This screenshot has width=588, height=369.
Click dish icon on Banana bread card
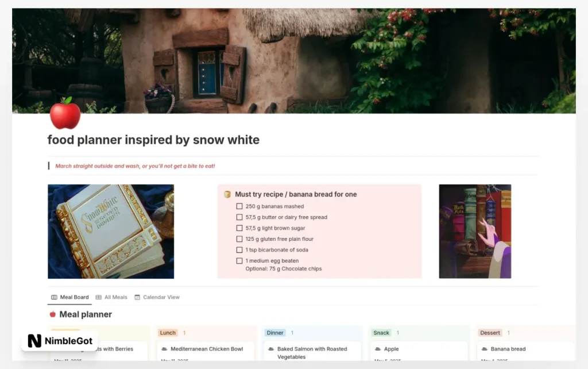[485, 349]
